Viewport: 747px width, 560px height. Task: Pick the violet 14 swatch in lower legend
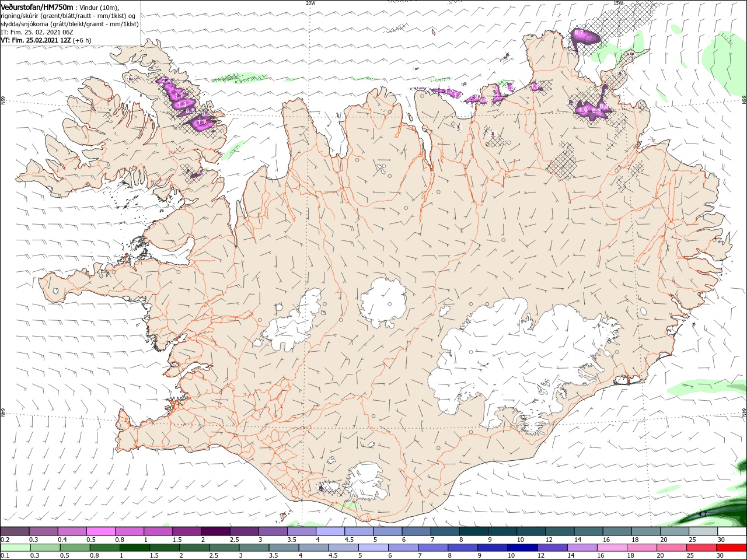[x=582, y=548]
